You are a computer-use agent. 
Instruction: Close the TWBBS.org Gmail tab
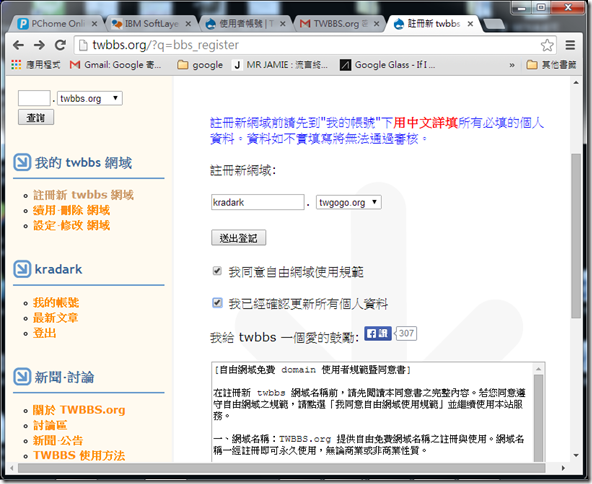tap(376, 24)
